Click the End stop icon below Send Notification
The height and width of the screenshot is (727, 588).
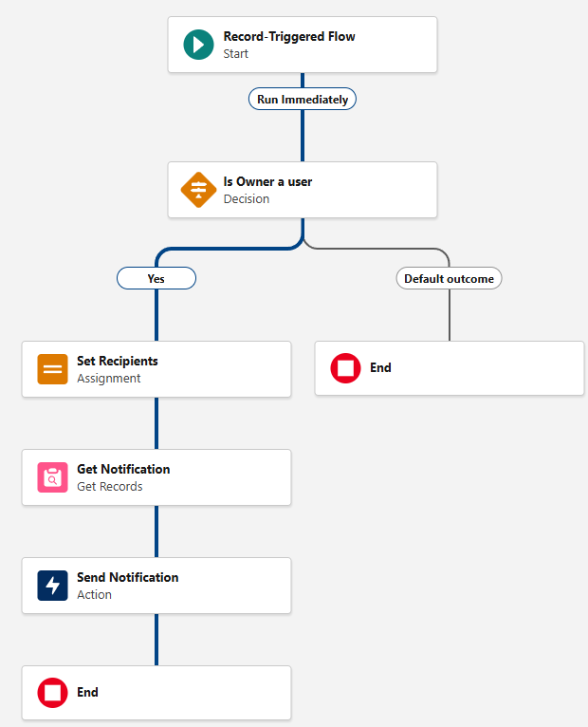pos(52,693)
